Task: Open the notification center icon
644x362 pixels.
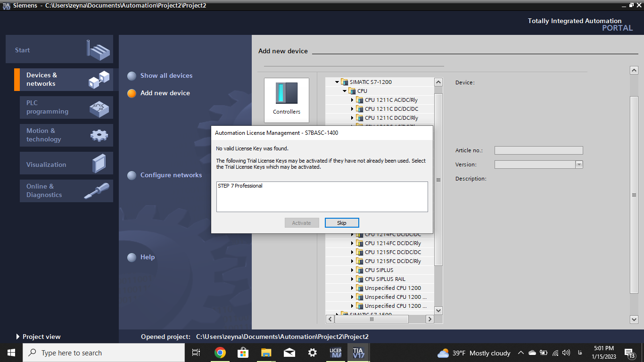Action: click(x=629, y=353)
